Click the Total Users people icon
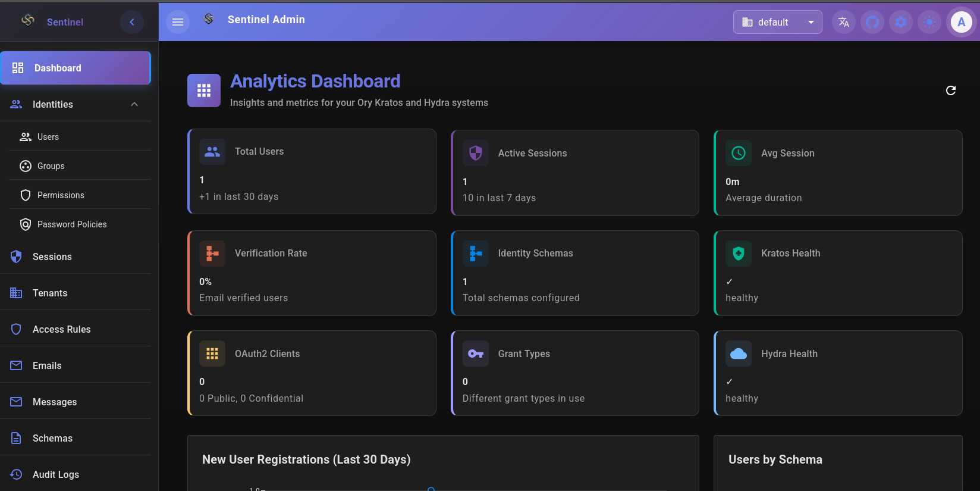980x491 pixels. pyautogui.click(x=212, y=152)
